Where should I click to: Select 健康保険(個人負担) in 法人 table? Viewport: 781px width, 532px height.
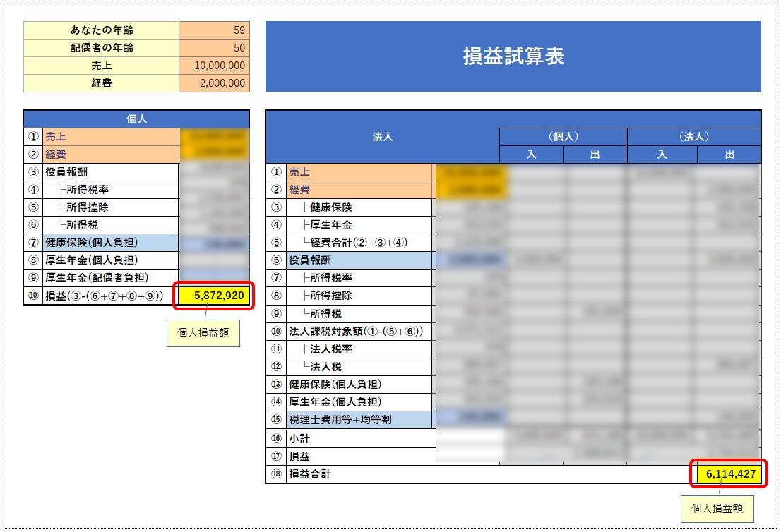click(361, 385)
